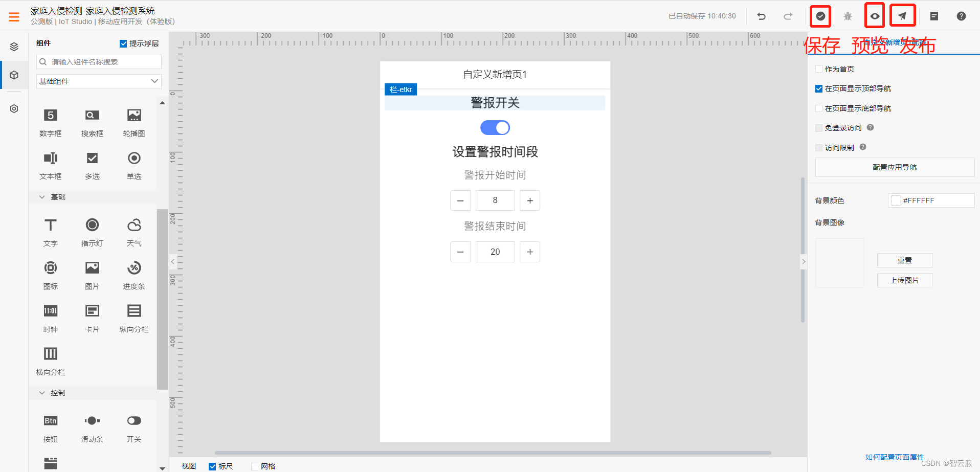Uncheck 在页面显示顶部导航 checkbox
Image resolution: width=980 pixels, height=472 pixels.
pos(819,88)
